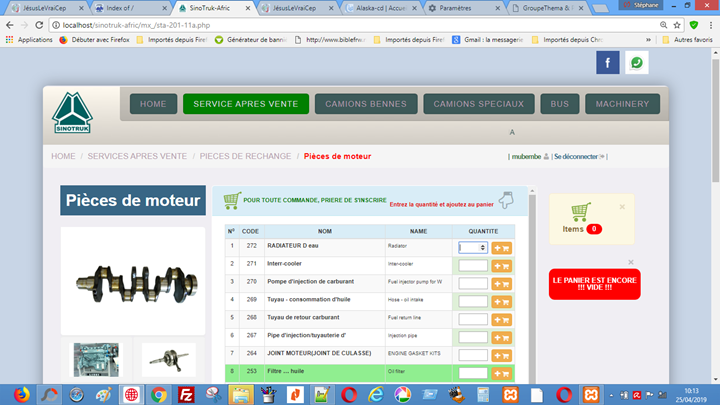Viewport: 720px width, 405px height.
Task: Adjust quantity stepper for Radiateur row
Action: point(483,248)
